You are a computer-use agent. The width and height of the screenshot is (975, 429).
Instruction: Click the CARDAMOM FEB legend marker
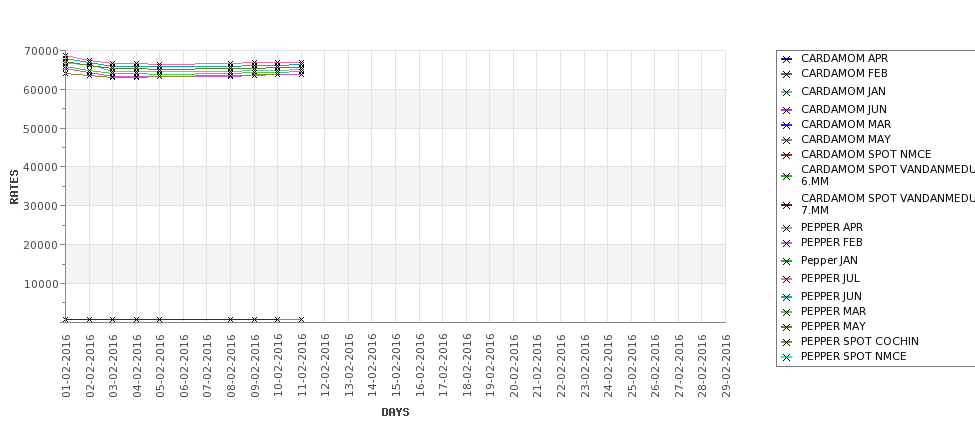[786, 74]
